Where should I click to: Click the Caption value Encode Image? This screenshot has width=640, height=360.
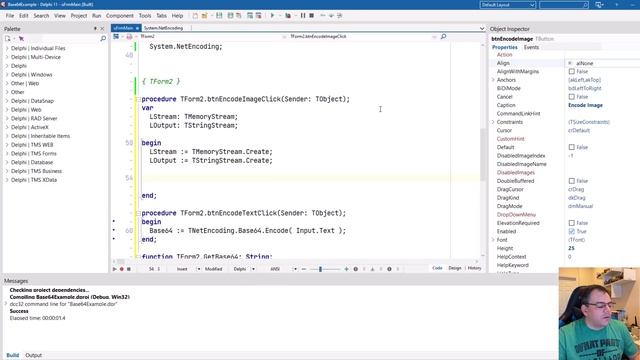coord(585,105)
